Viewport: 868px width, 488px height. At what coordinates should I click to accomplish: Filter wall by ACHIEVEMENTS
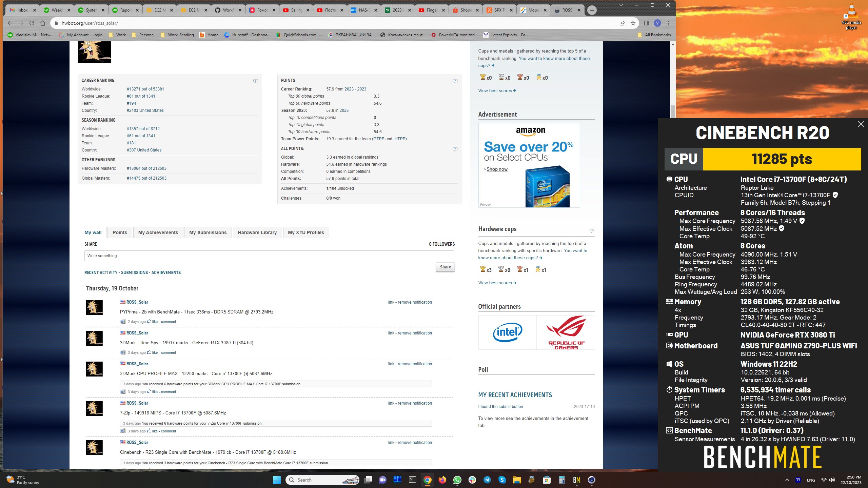click(166, 272)
